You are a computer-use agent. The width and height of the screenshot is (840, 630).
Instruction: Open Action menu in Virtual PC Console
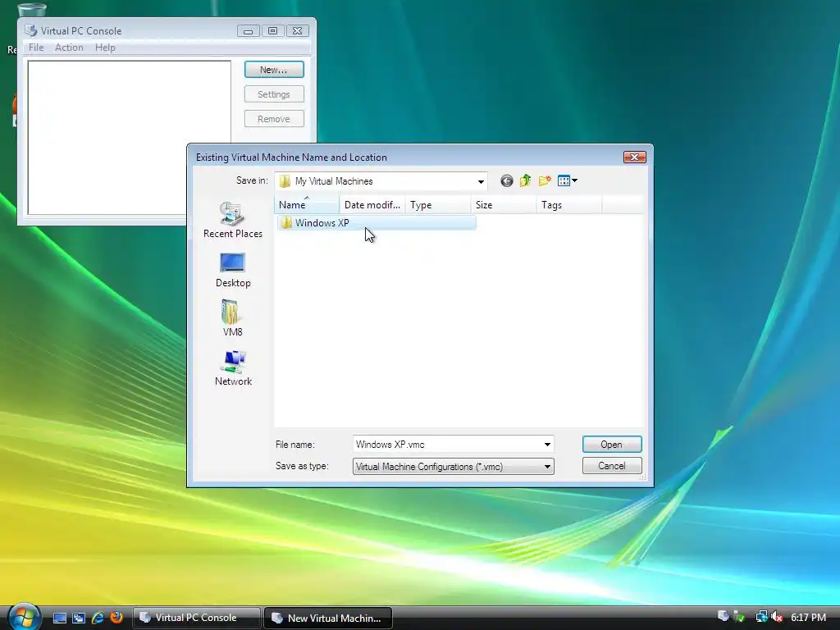pyautogui.click(x=69, y=48)
